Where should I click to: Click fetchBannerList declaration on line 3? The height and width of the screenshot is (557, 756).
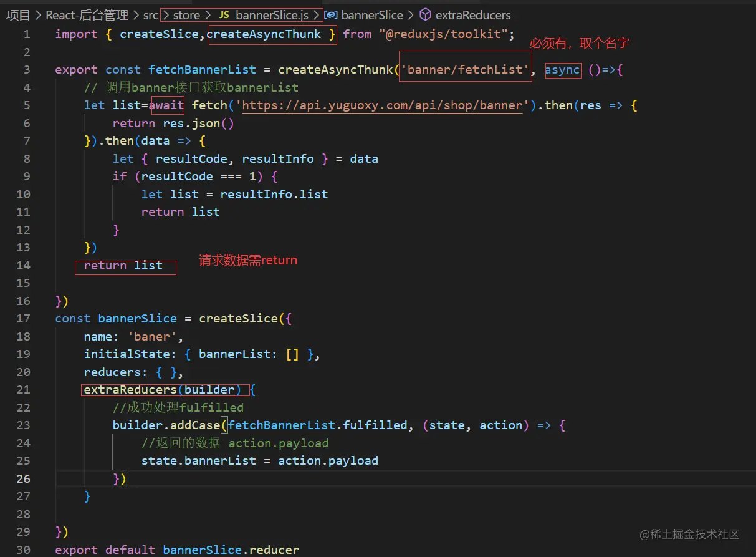click(202, 69)
